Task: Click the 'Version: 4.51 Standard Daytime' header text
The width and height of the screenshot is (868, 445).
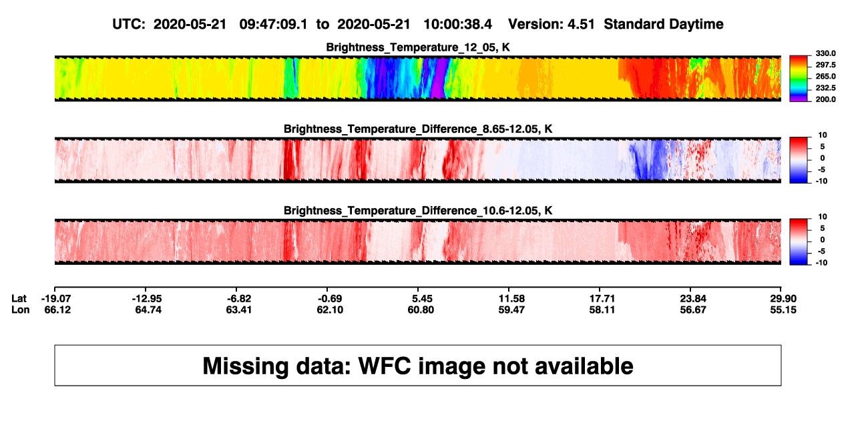Action: (x=616, y=24)
